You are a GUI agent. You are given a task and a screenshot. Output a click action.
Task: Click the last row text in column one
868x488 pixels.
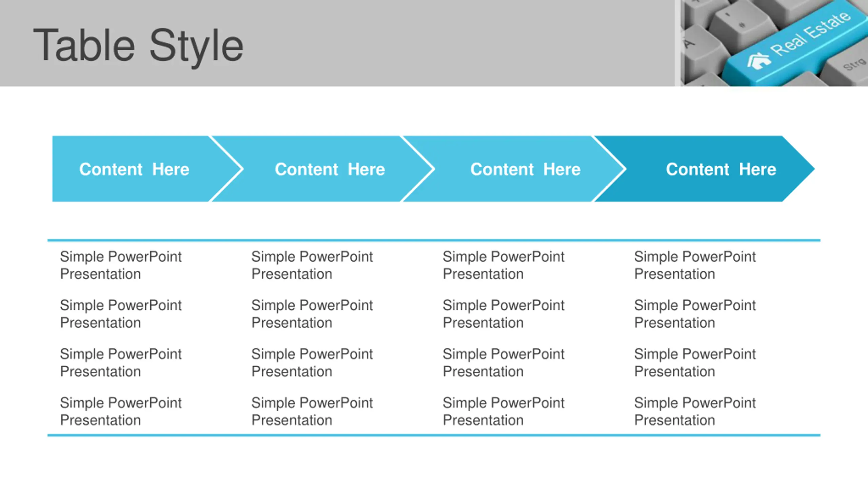121,411
